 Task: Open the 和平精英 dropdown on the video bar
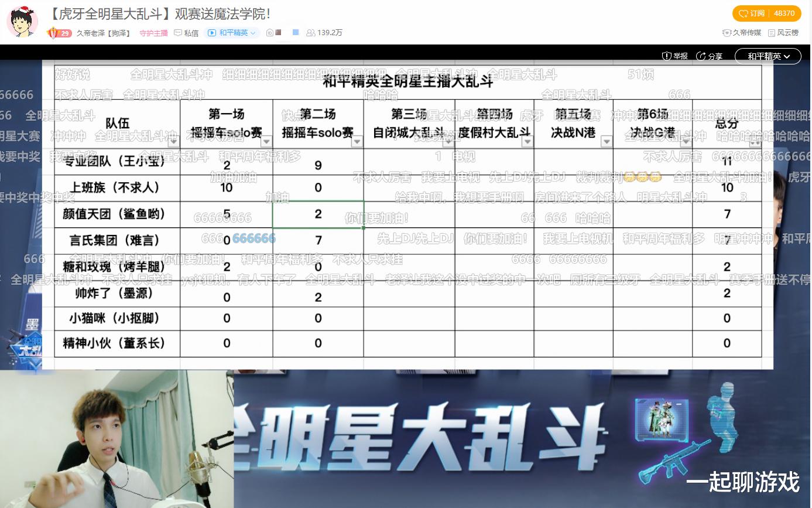tap(769, 56)
